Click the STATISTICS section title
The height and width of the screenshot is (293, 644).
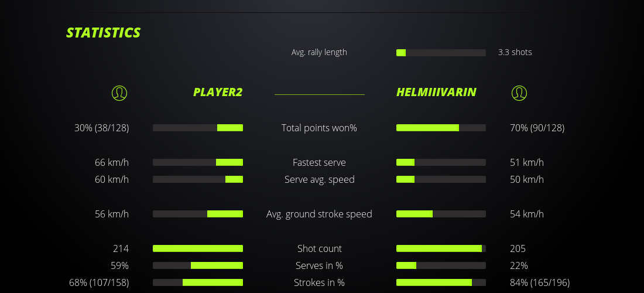104,33
